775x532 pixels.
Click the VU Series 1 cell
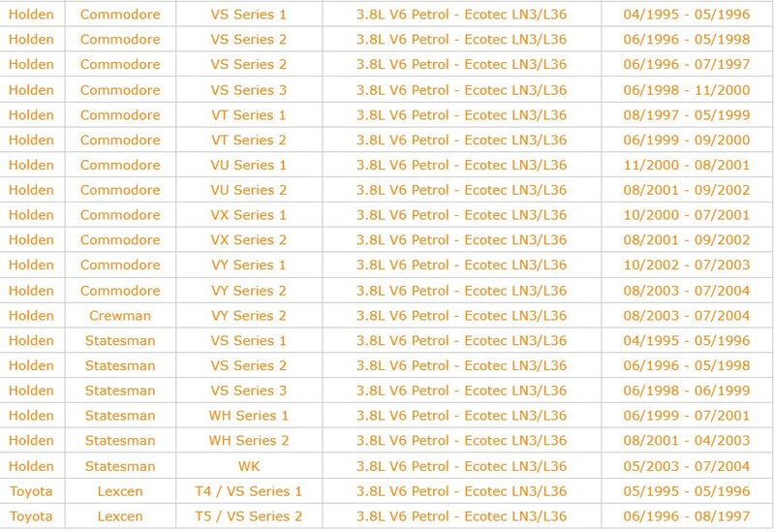[x=249, y=165]
